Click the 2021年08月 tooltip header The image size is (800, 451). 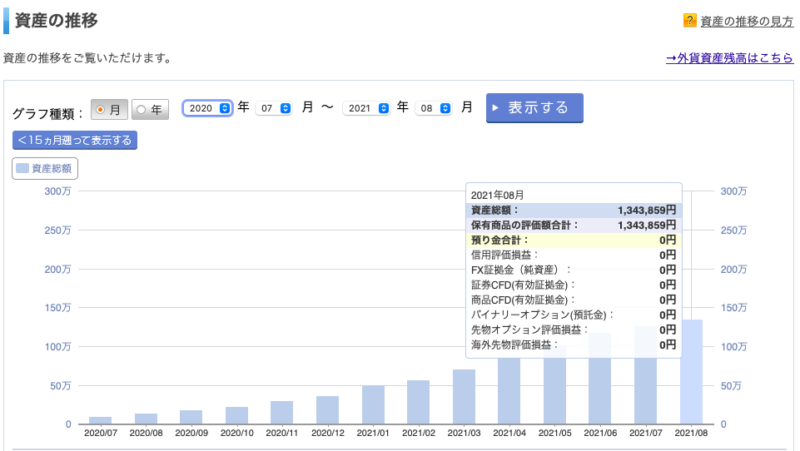(497, 195)
